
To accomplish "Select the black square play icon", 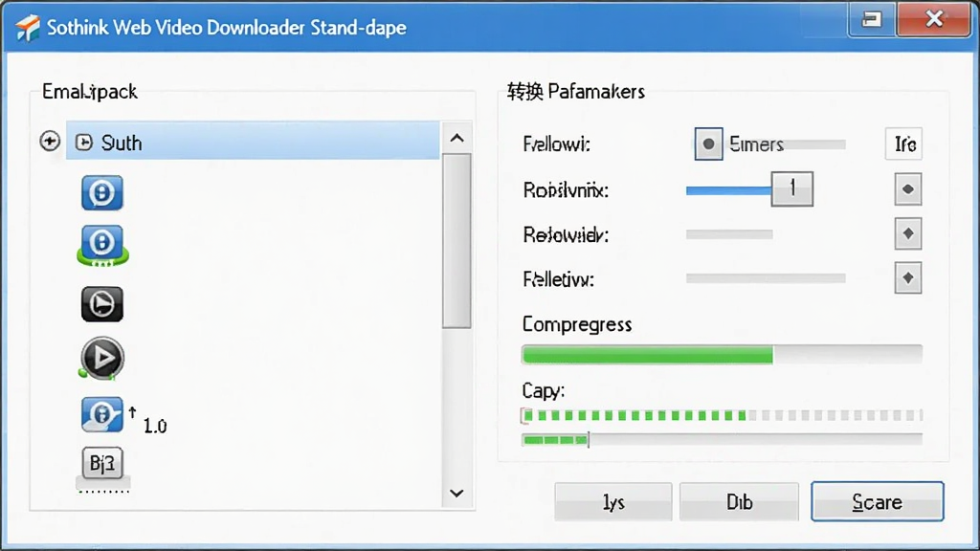I will coord(101,304).
